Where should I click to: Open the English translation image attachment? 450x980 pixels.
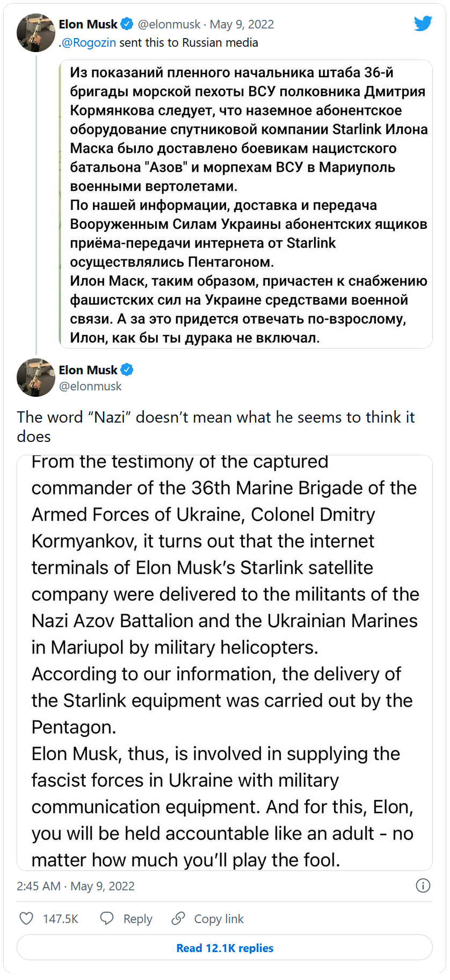coord(224,662)
